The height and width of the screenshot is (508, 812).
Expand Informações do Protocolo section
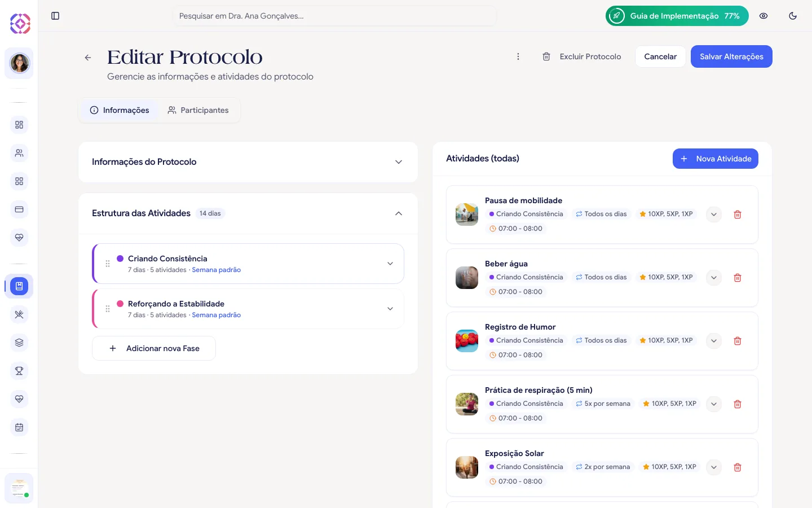(399, 162)
